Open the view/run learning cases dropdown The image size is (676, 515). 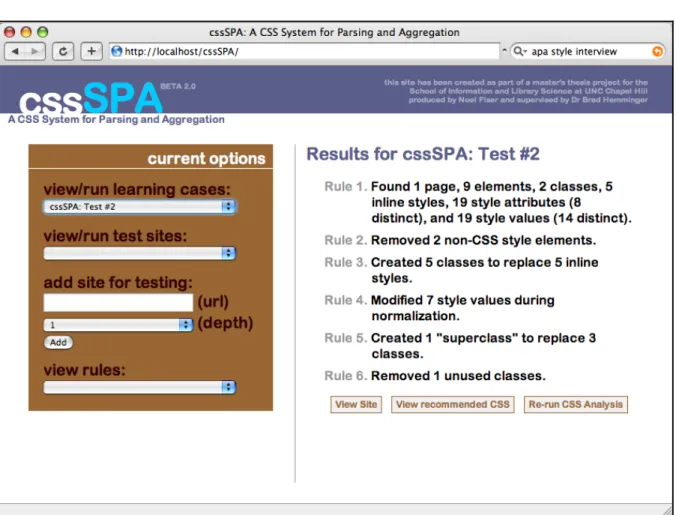[x=140, y=206]
